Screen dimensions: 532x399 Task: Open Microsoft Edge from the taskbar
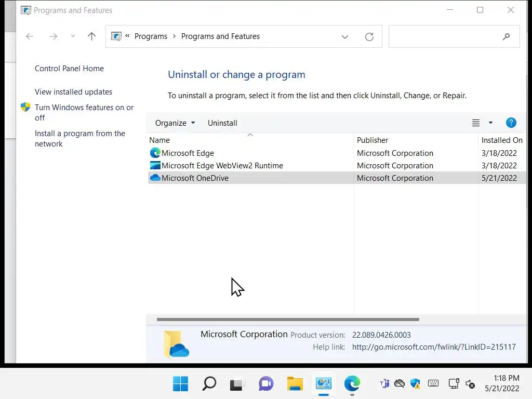click(x=352, y=384)
